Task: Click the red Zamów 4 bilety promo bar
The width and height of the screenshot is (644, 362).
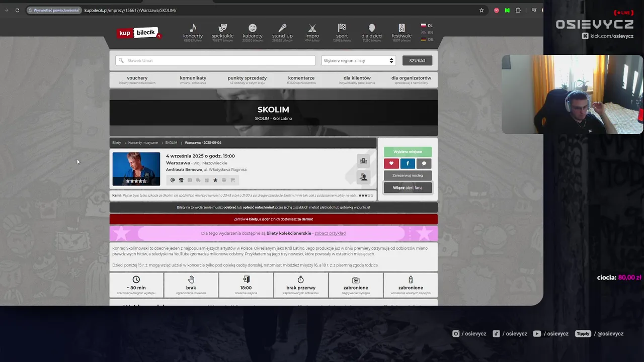Action: point(274,219)
